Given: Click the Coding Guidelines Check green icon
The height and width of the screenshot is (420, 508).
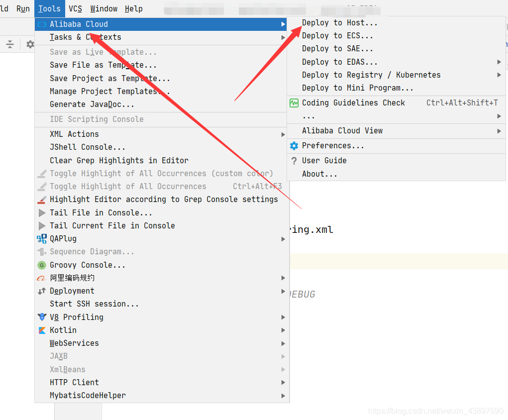Looking at the screenshot, I should click(294, 103).
